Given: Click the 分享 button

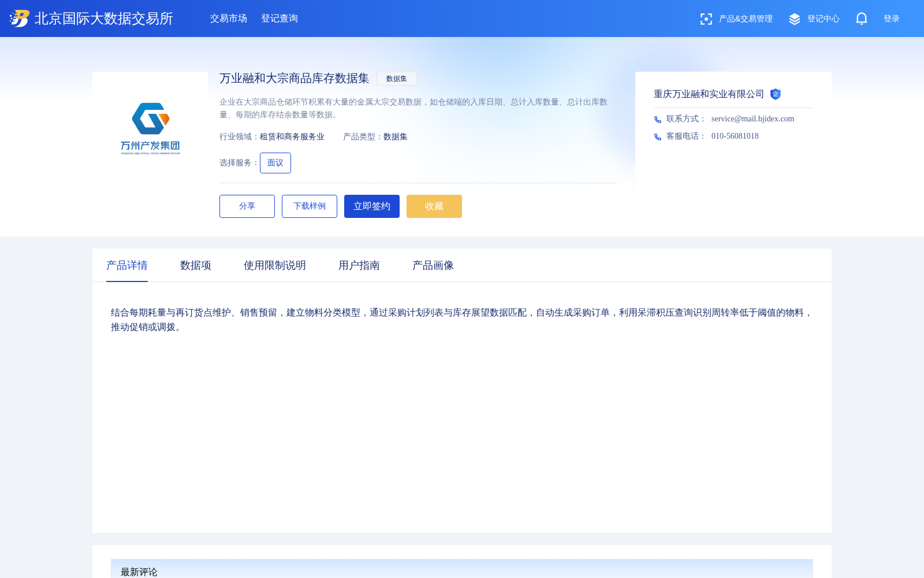Looking at the screenshot, I should pyautogui.click(x=247, y=206).
